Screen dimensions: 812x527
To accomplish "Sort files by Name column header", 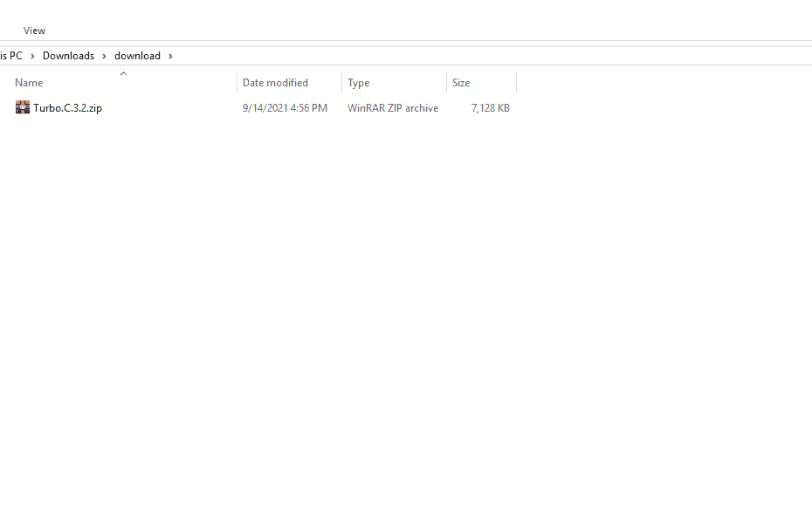I will pyautogui.click(x=29, y=83).
